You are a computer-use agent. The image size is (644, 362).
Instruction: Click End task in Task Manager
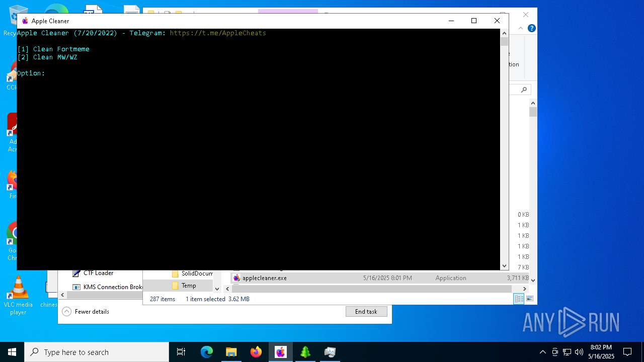[366, 312]
